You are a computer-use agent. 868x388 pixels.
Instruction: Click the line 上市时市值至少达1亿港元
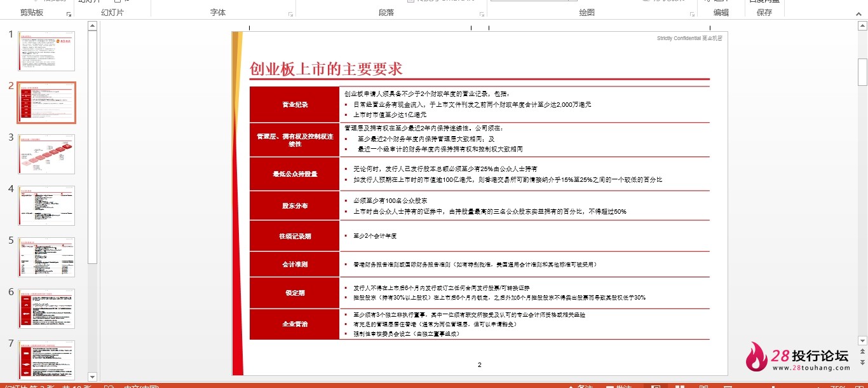tap(390, 115)
